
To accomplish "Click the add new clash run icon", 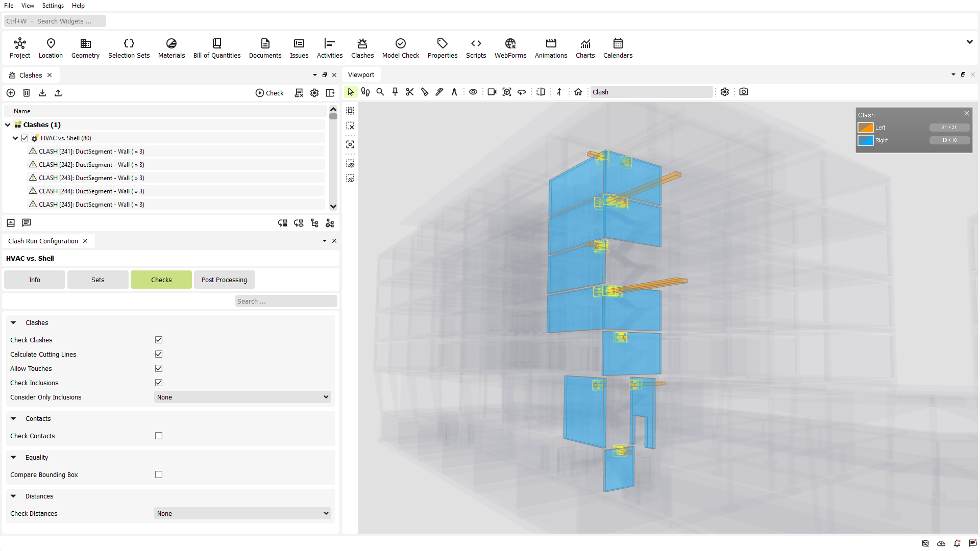I will [11, 93].
